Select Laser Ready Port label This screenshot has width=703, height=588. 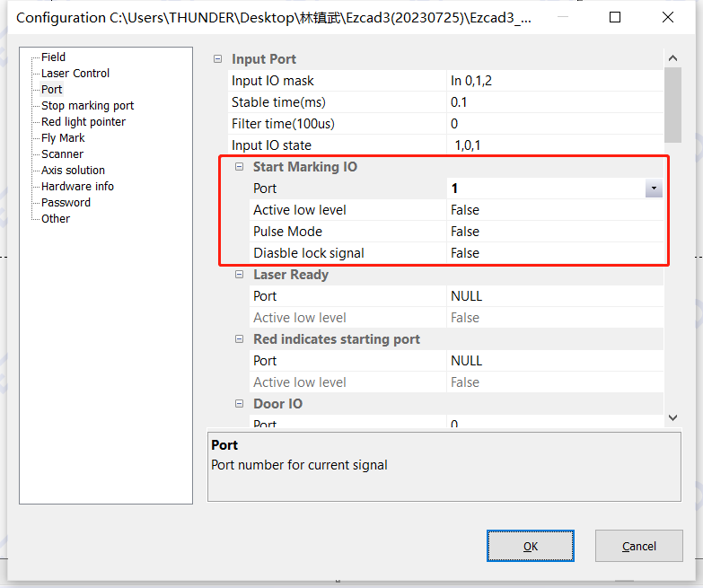click(x=265, y=295)
